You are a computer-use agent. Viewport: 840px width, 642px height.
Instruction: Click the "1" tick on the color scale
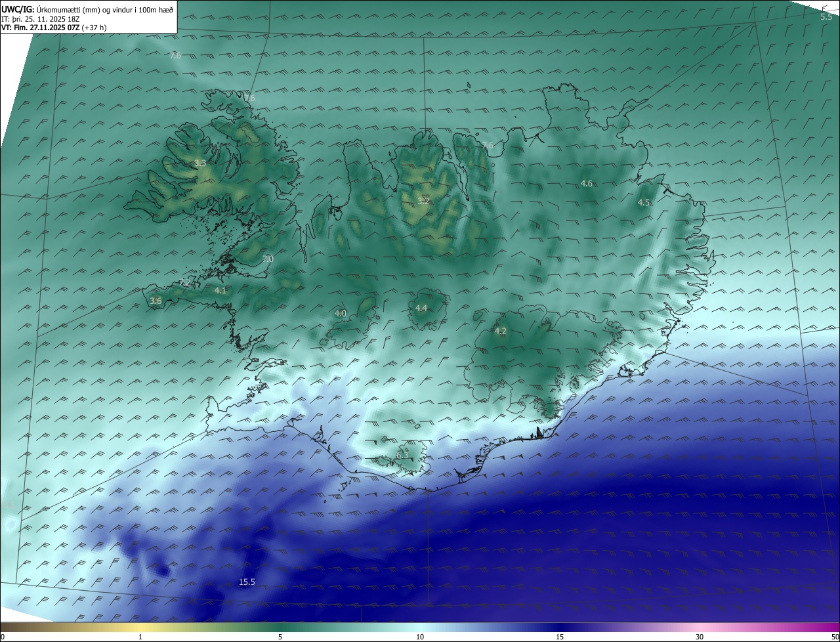coord(140,637)
